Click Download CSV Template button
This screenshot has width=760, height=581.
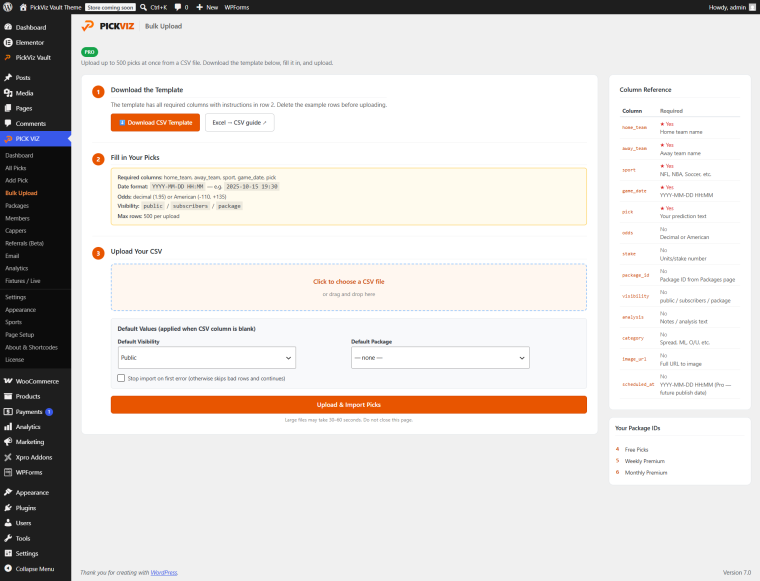[155, 123]
